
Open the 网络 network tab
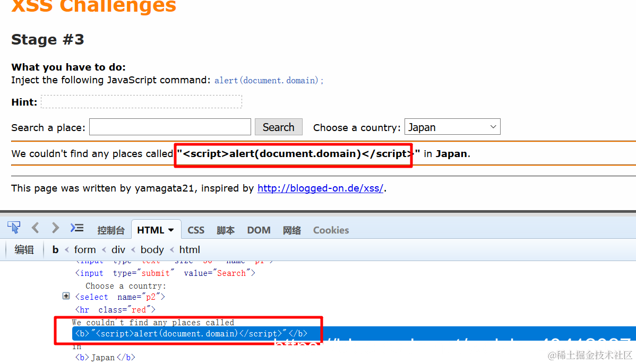[x=291, y=230]
